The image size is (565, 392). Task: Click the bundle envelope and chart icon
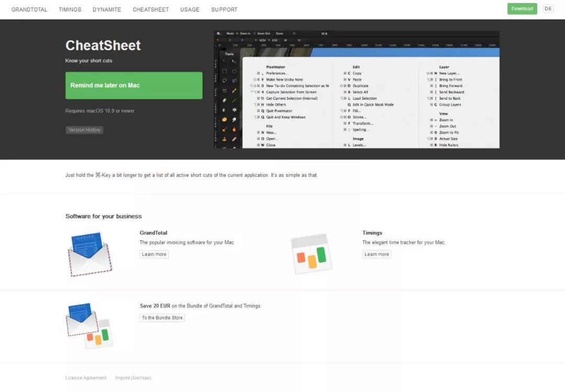(x=90, y=325)
